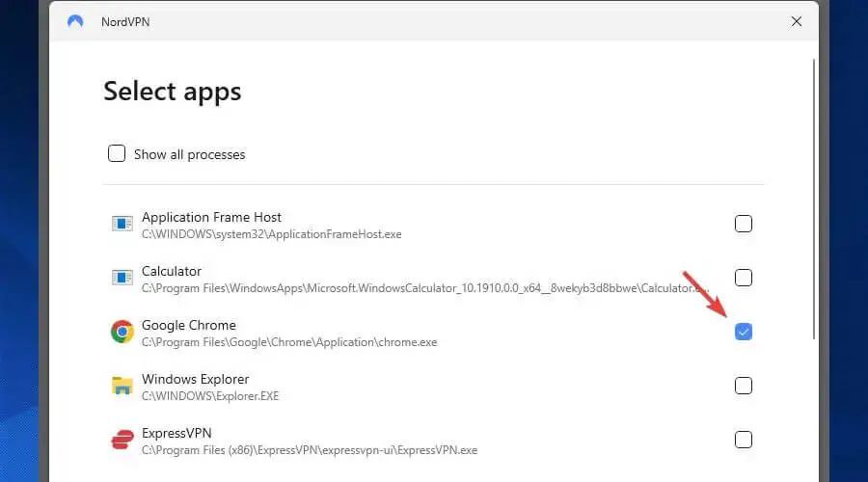868x482 pixels.
Task: Click the Application Frame Host app icon
Action: (x=121, y=224)
